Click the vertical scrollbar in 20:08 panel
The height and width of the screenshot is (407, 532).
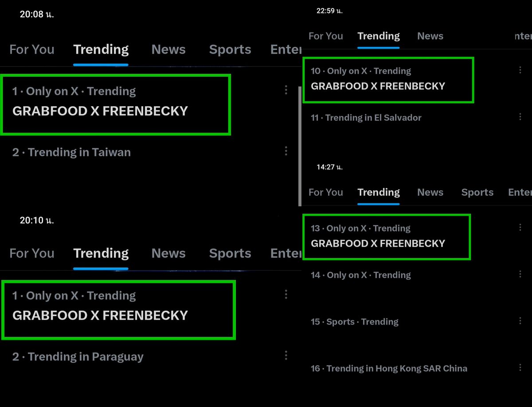point(300,146)
